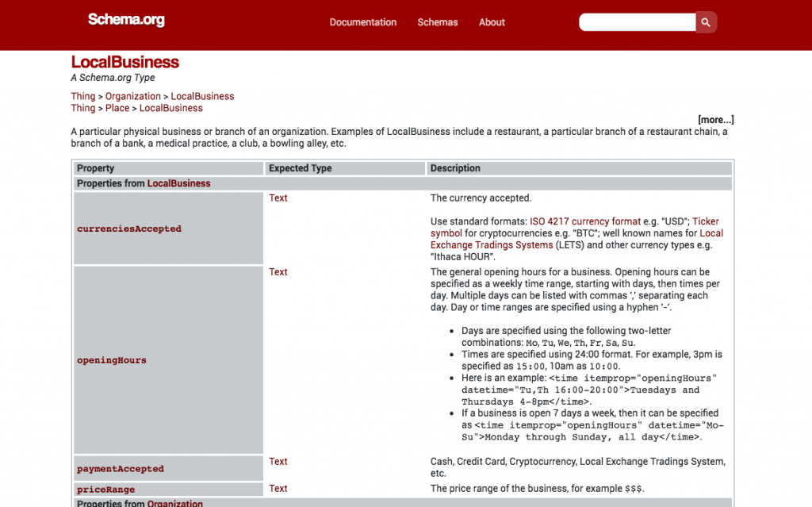Click the Description column header

[580, 168]
